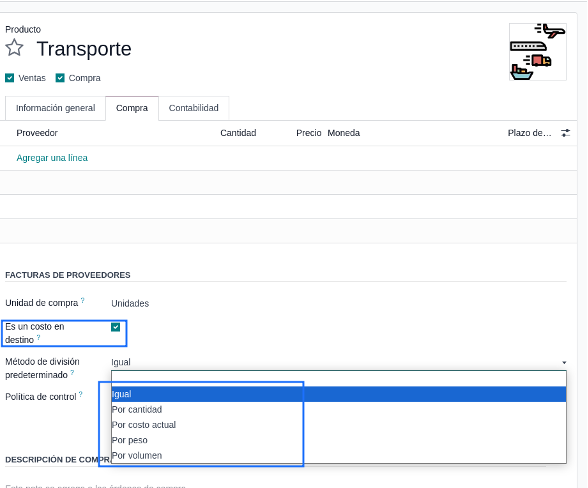Click the Transporte product image thumbnail

pos(538,52)
